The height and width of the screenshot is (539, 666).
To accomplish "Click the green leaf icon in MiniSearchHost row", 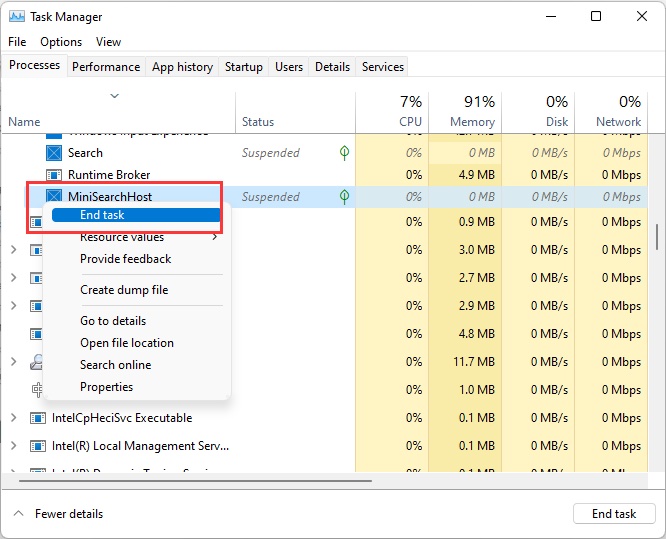I will [x=344, y=197].
